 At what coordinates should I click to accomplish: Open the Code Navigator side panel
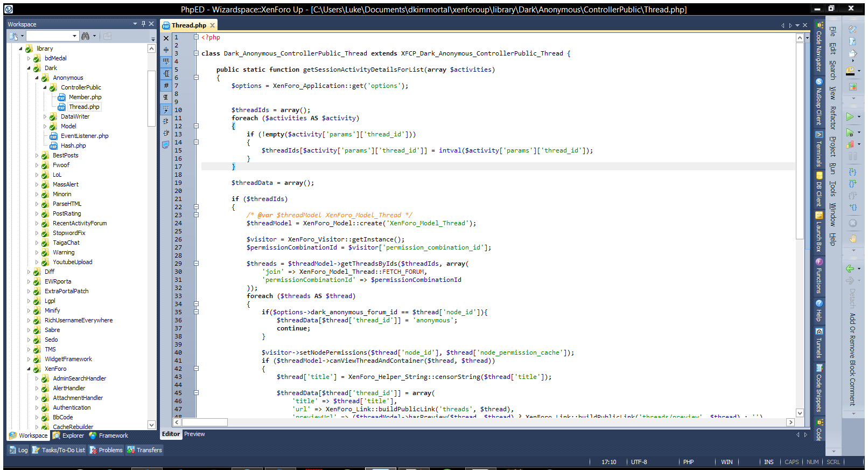pyautogui.click(x=819, y=47)
